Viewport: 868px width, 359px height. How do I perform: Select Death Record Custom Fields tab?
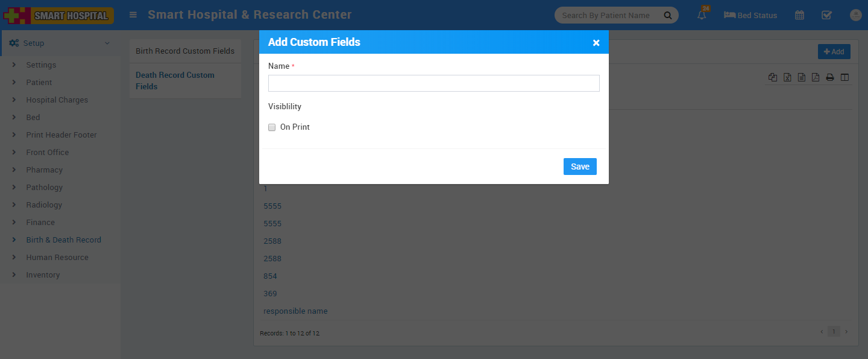pos(175,81)
